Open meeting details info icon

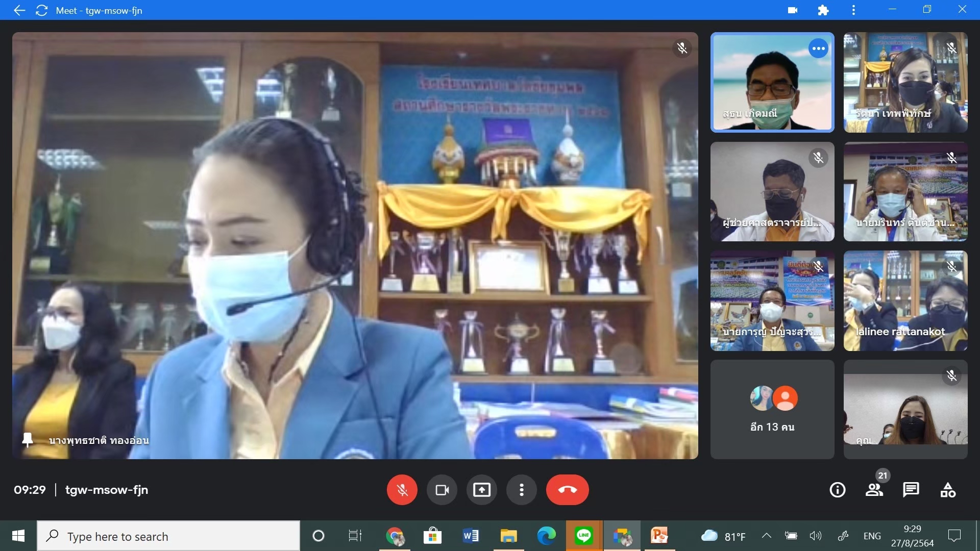pos(838,490)
